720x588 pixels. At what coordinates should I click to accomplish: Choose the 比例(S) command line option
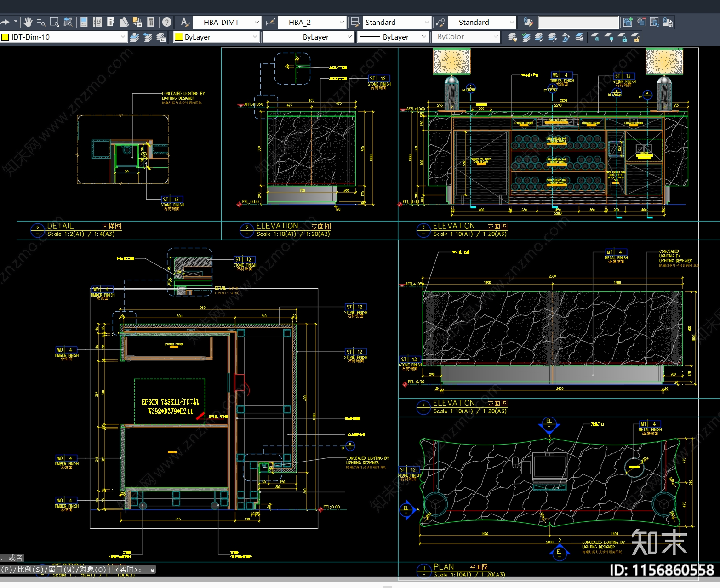[x=29, y=570]
